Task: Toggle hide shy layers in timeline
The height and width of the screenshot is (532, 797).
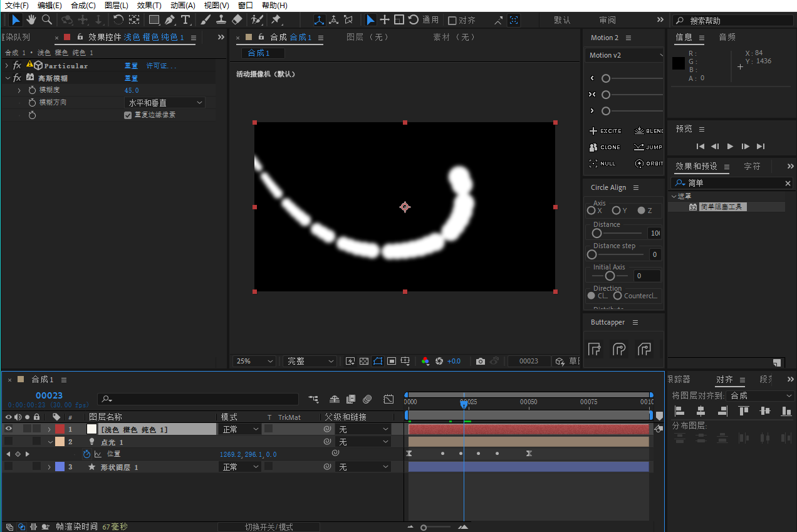Action: click(335, 399)
